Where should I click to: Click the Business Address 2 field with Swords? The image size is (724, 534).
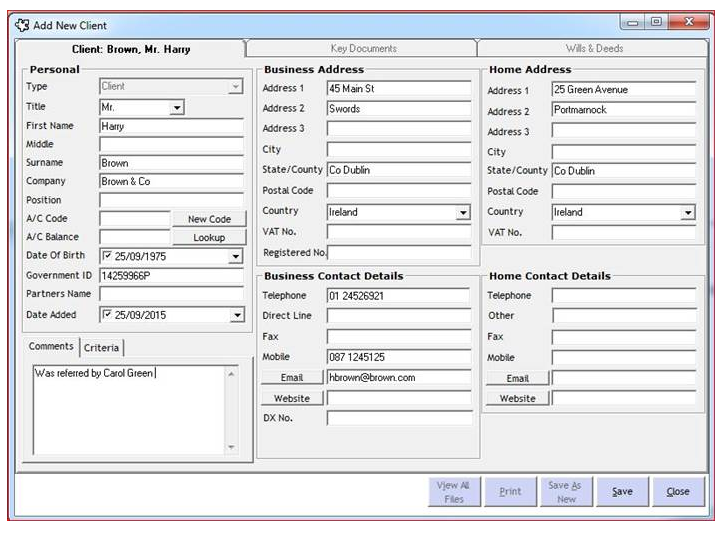click(x=399, y=109)
